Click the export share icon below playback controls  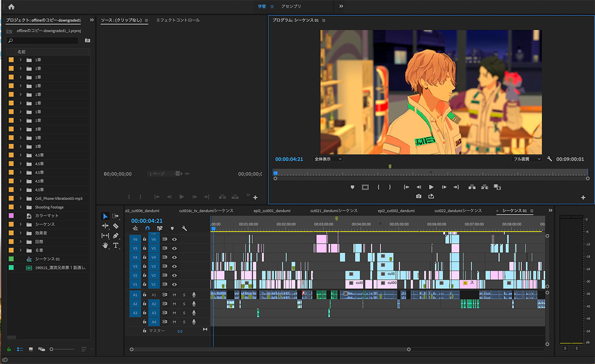click(431, 196)
